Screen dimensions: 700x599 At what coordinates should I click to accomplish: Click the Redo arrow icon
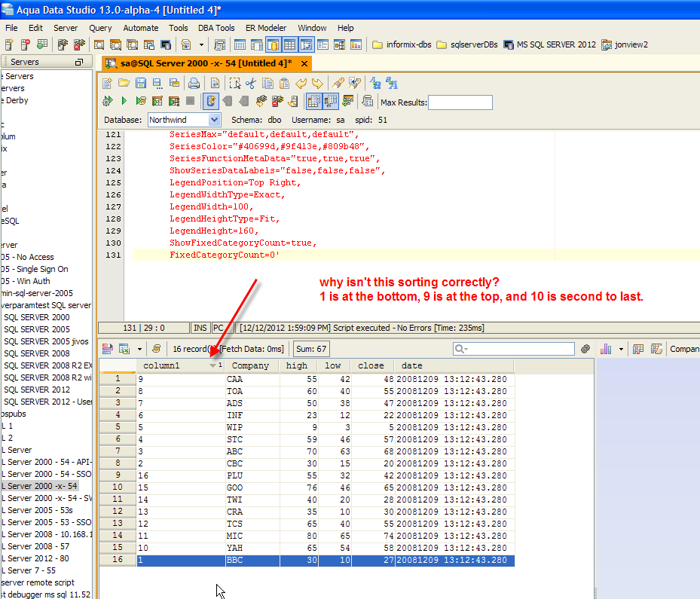[317, 83]
